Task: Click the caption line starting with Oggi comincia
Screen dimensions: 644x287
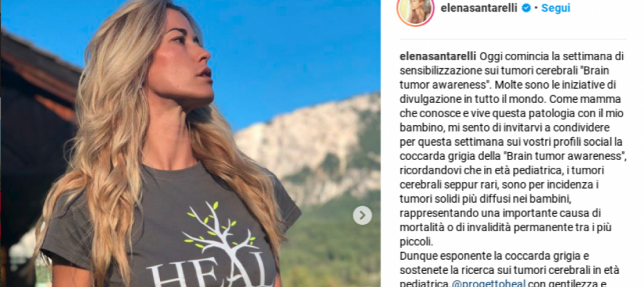Action: coord(512,56)
